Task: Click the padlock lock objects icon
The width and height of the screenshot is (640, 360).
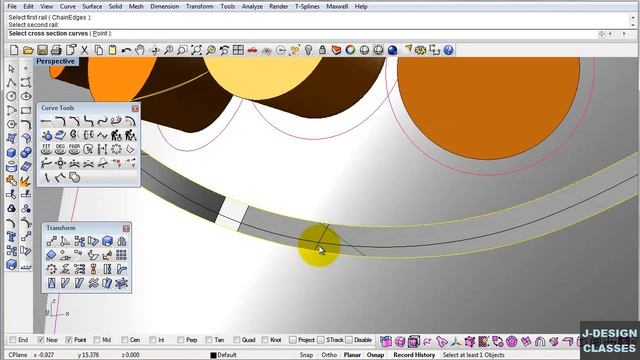Action: [322, 50]
